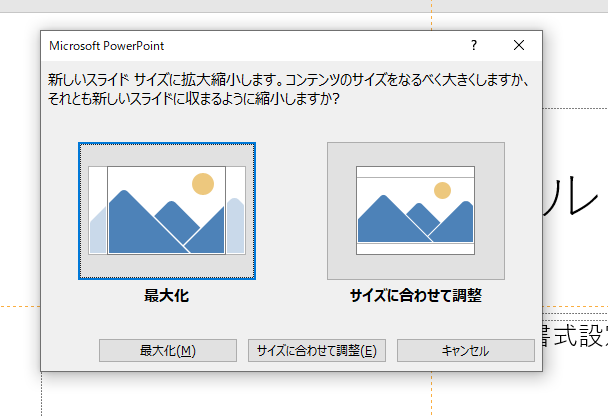Image resolution: width=608 pixels, height=417 pixels.
Task: Close the Microsoft PowerPoint dialog
Action: (x=519, y=45)
